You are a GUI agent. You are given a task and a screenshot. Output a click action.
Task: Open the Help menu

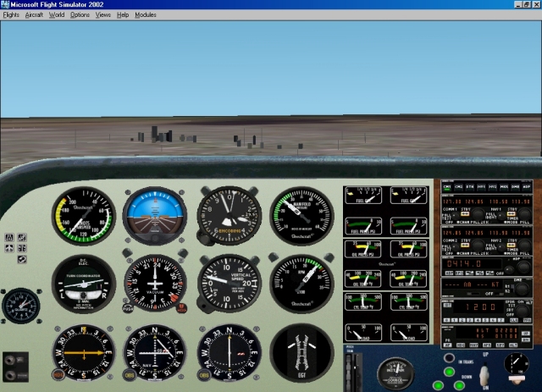coord(123,15)
